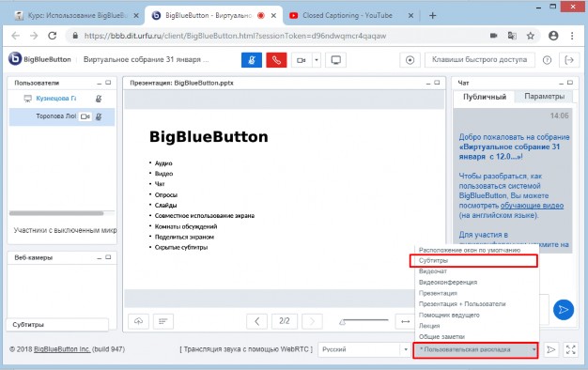
Task: Open the Русский language dropdown
Action: pos(364,349)
